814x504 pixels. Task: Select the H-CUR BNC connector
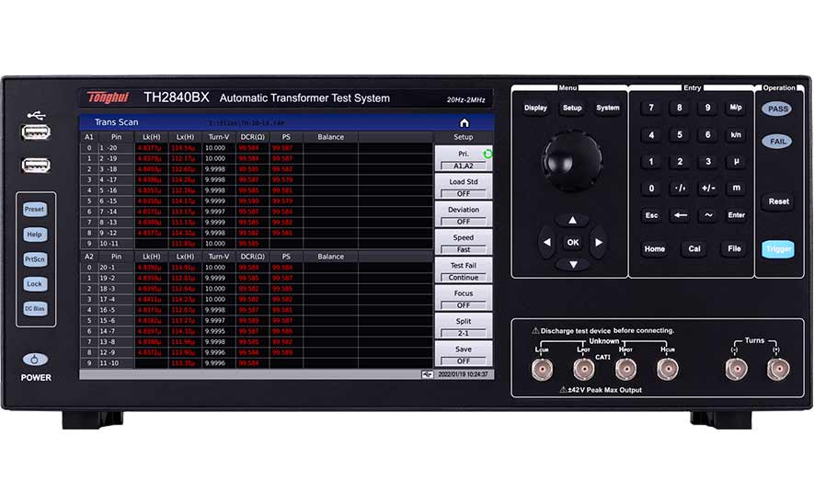668,370
